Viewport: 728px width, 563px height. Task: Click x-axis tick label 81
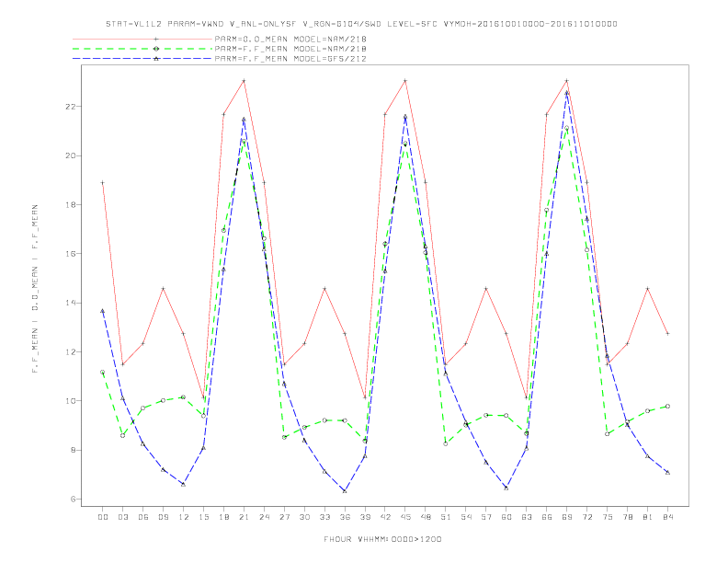pyautogui.click(x=648, y=517)
